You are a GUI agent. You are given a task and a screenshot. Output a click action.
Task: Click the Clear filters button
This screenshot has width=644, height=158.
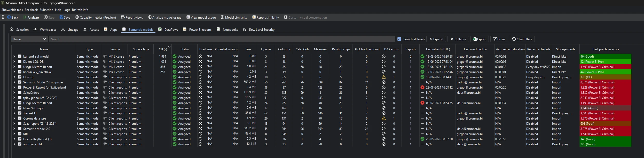522,39
